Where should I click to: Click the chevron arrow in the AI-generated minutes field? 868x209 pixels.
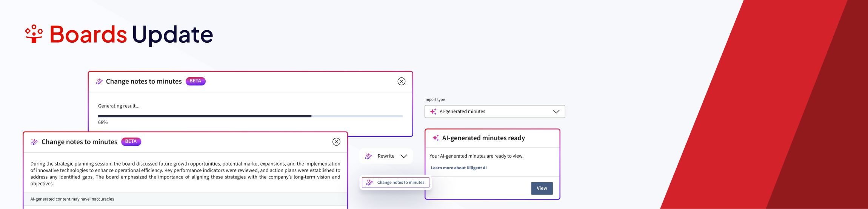coord(556,111)
